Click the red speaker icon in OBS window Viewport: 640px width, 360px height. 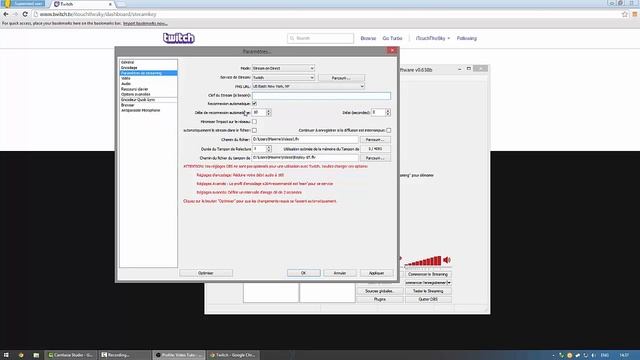coord(447,260)
